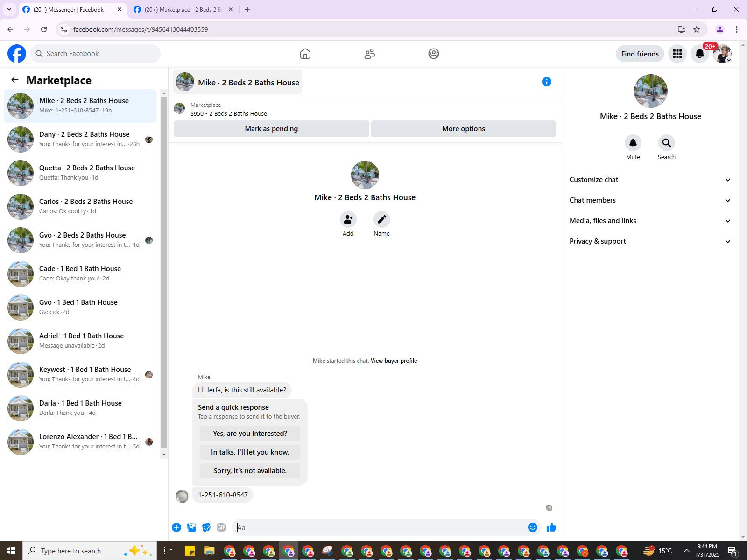Send a thumbs-up like

[551, 527]
